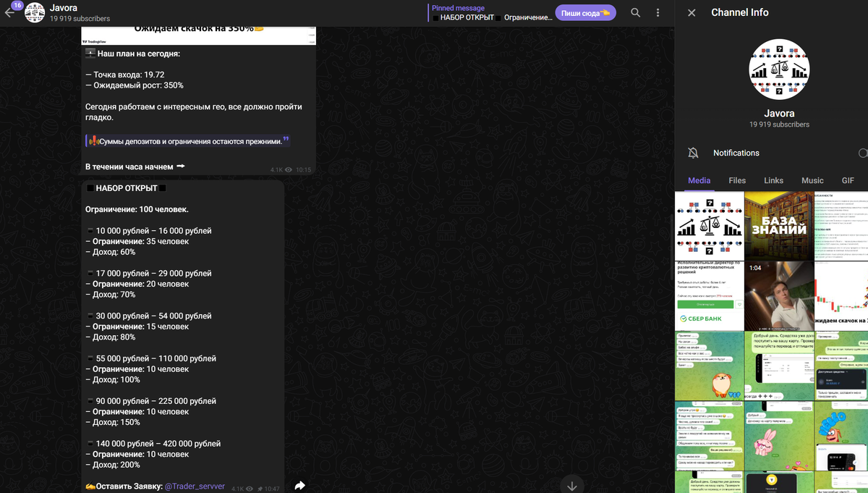Screen dimensions: 868x493
Task: Click the 10:47 message timestamp
Action: 272,489
